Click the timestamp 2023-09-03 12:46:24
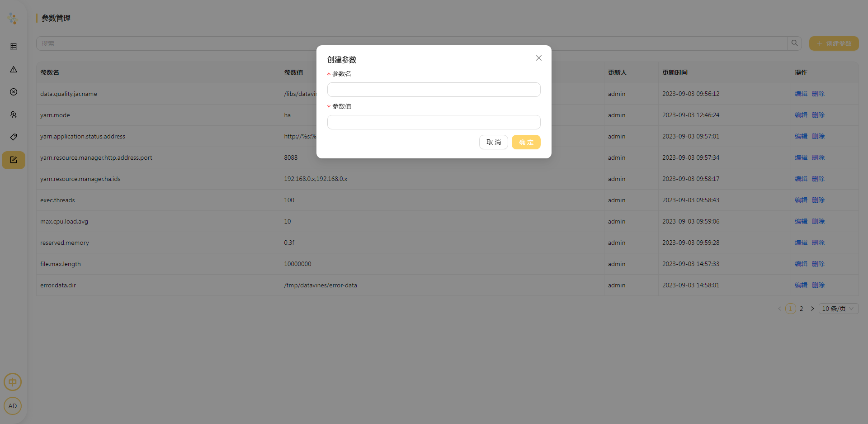This screenshot has height=424, width=868. point(691,115)
